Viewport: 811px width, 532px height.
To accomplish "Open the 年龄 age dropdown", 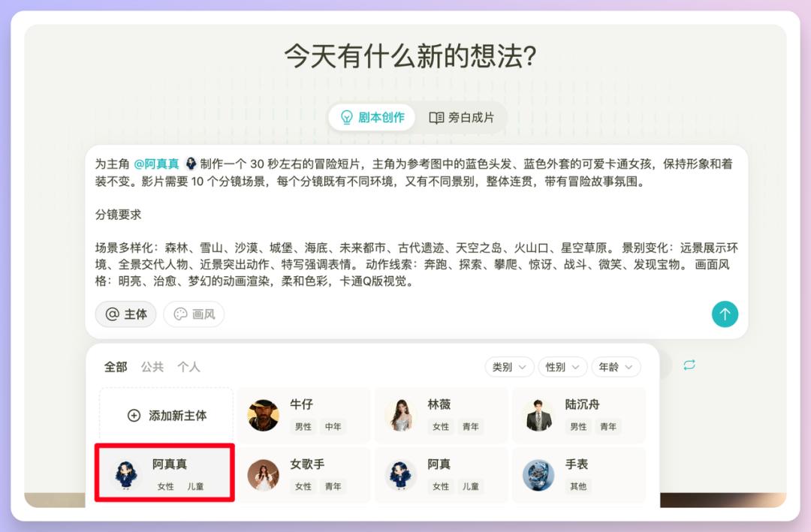I will 616,367.
